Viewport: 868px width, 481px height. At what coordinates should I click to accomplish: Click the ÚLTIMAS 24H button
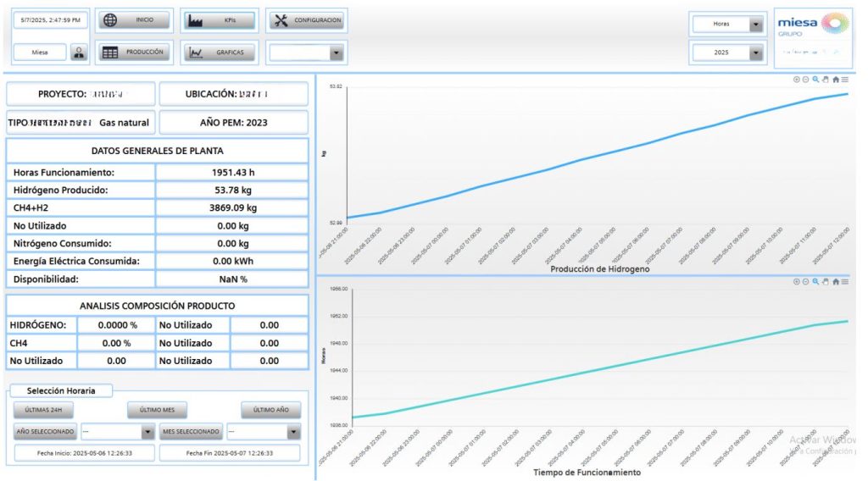coord(44,410)
